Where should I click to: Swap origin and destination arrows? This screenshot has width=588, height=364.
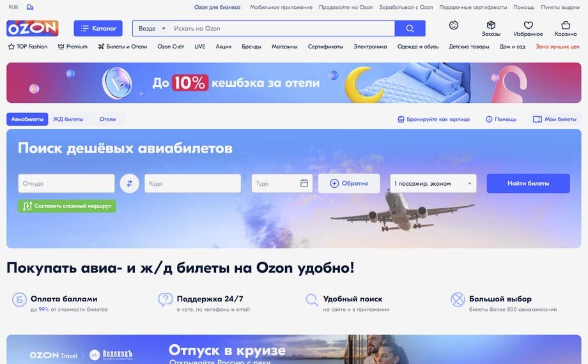point(129,183)
